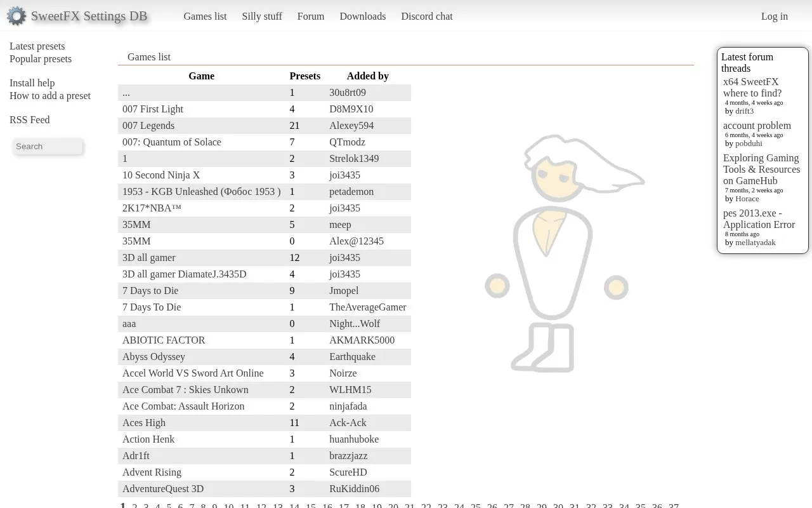Open Ace Combat 7 : Skies Unkown
The width and height of the screenshot is (812, 508).
click(x=185, y=390)
